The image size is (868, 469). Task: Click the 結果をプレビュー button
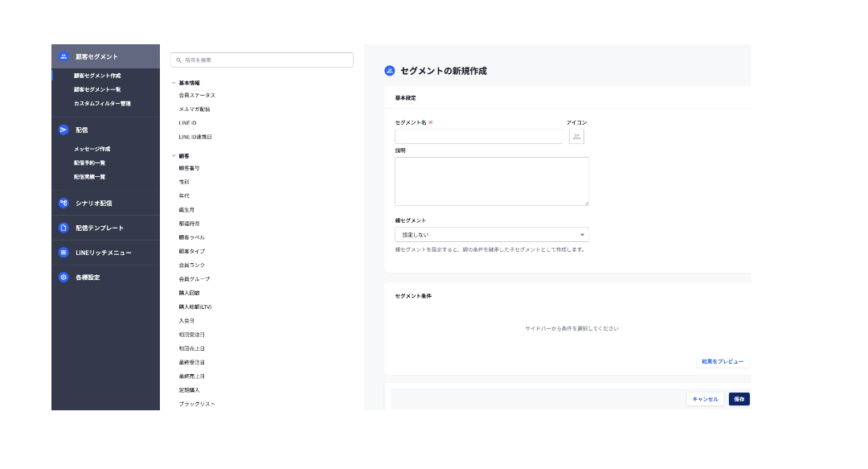pyautogui.click(x=722, y=362)
